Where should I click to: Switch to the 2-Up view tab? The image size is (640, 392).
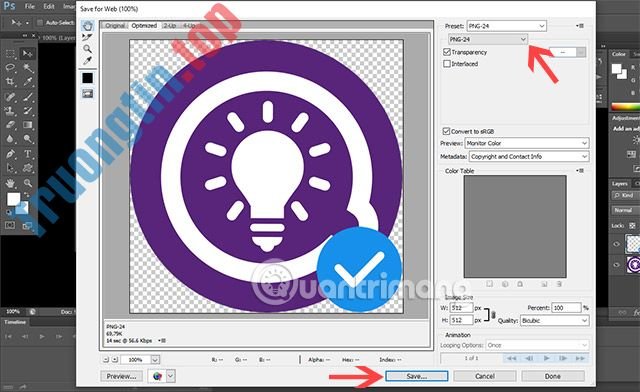[x=170, y=25]
